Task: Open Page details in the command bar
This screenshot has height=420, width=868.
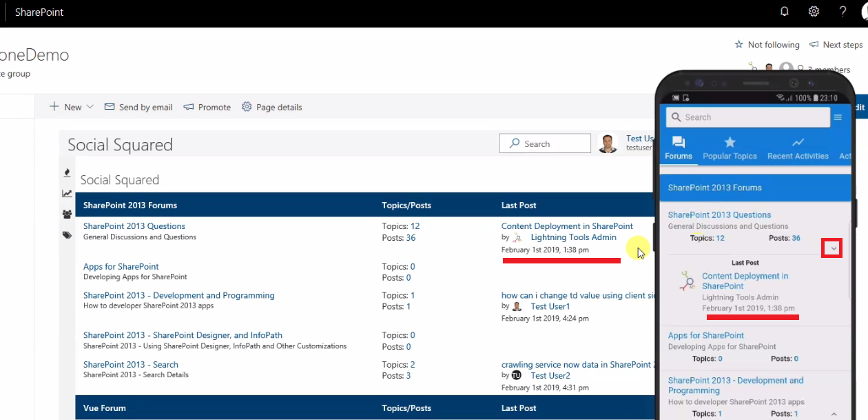Action: click(272, 107)
